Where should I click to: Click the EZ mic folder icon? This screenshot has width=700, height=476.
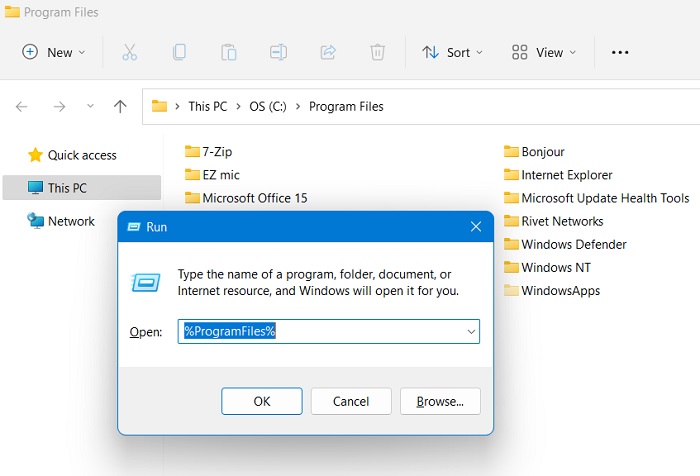192,175
